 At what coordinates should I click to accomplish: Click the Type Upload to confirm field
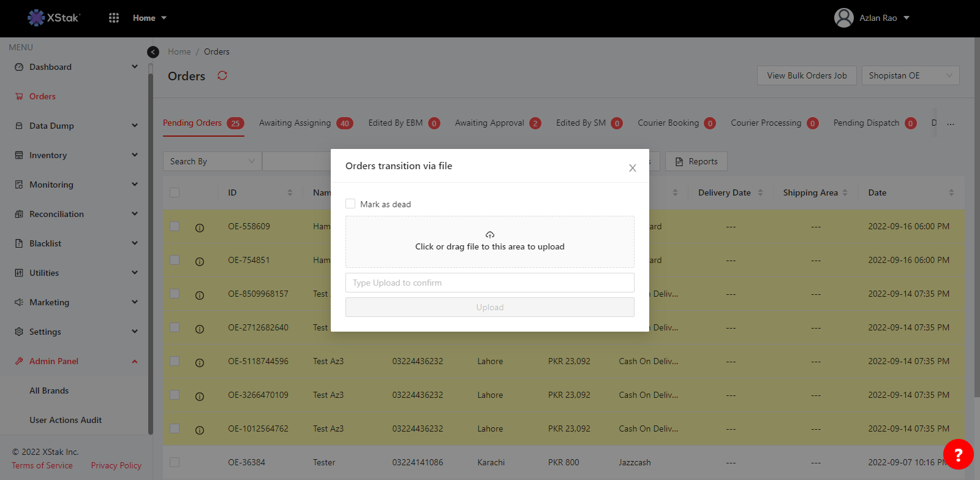[x=489, y=283]
